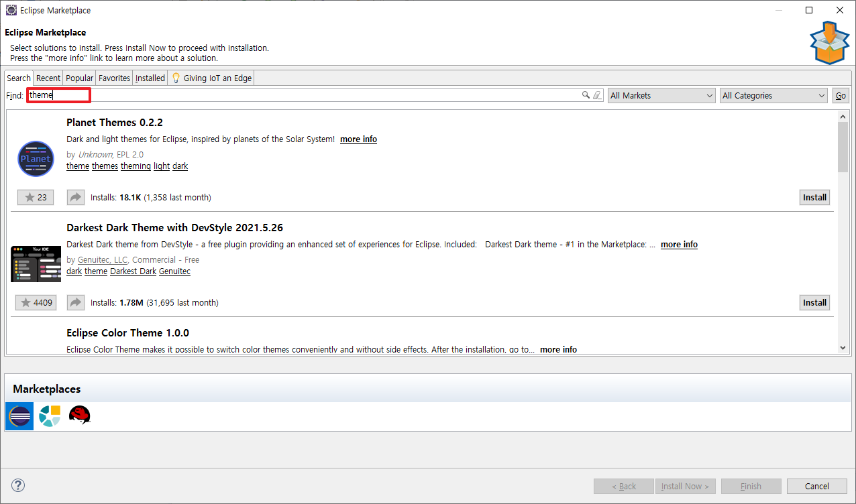
Task: Click the search magnifier icon in Find field
Action: click(x=586, y=95)
